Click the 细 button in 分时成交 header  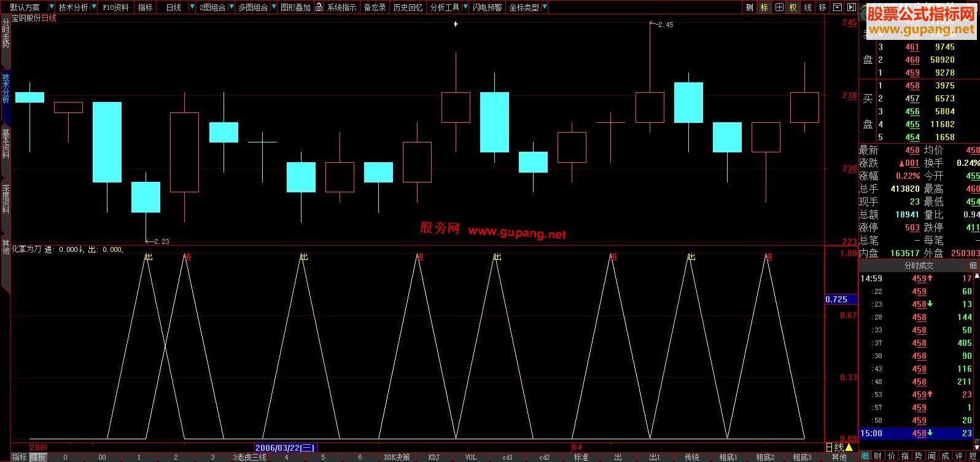973,265
